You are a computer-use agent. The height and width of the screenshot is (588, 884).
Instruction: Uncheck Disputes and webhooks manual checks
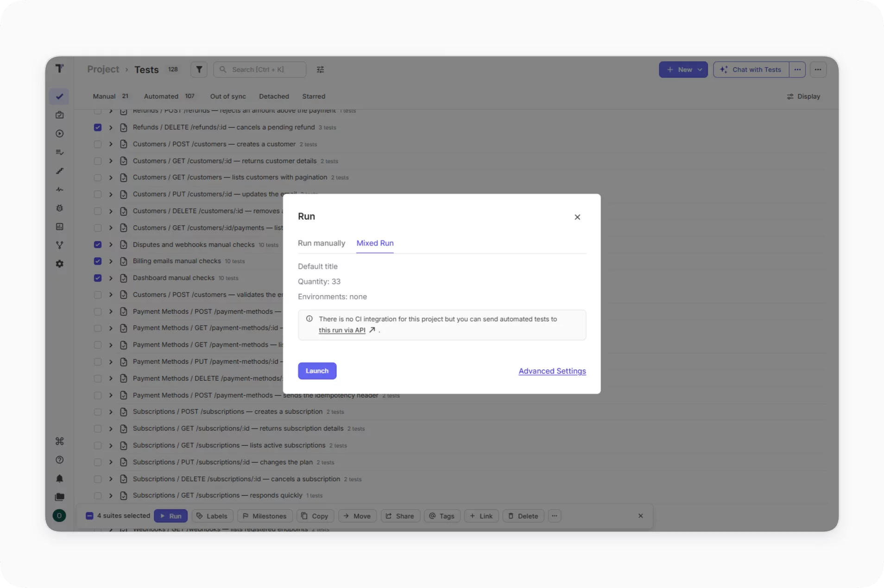(97, 245)
